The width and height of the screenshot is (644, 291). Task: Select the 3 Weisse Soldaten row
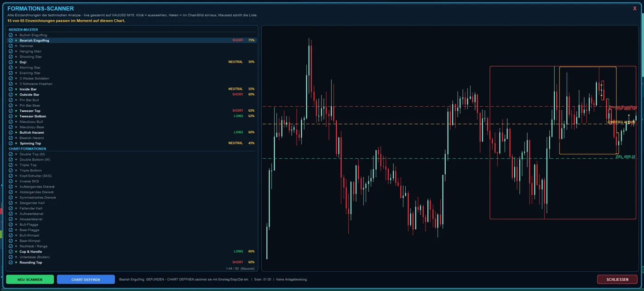coord(132,78)
